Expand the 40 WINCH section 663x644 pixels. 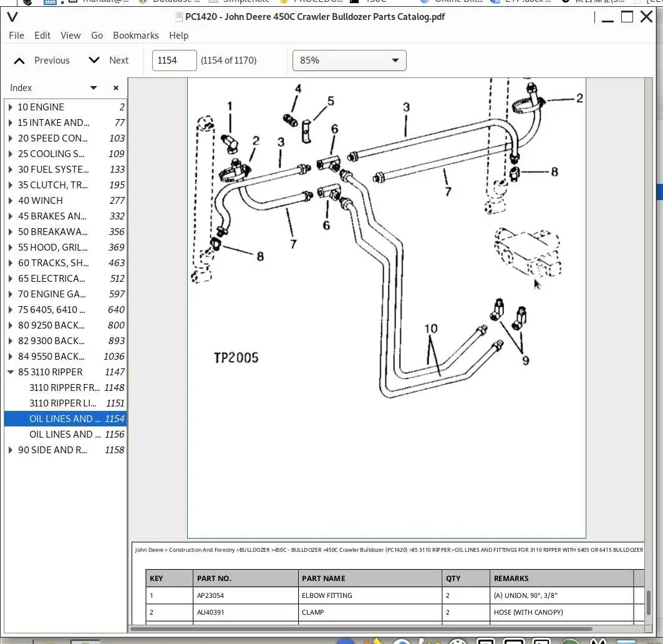[x=11, y=201]
